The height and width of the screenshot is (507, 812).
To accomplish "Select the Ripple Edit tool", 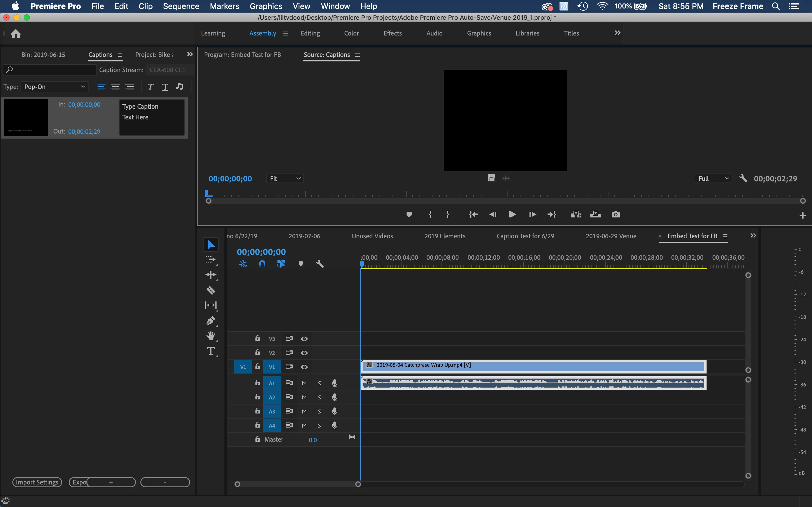I will (211, 275).
